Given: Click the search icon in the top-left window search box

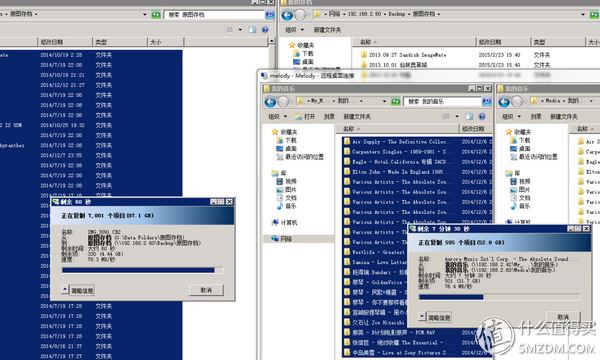Looking at the screenshot, I should pos(269,15).
